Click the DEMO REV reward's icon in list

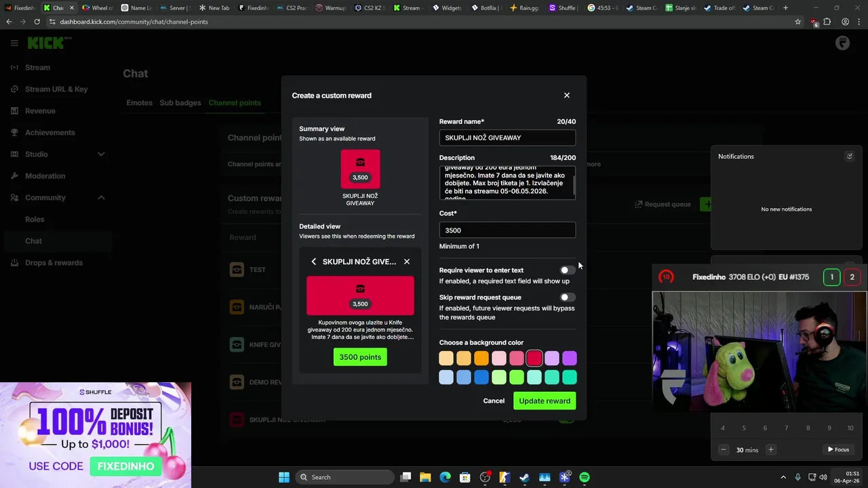pos(237,382)
